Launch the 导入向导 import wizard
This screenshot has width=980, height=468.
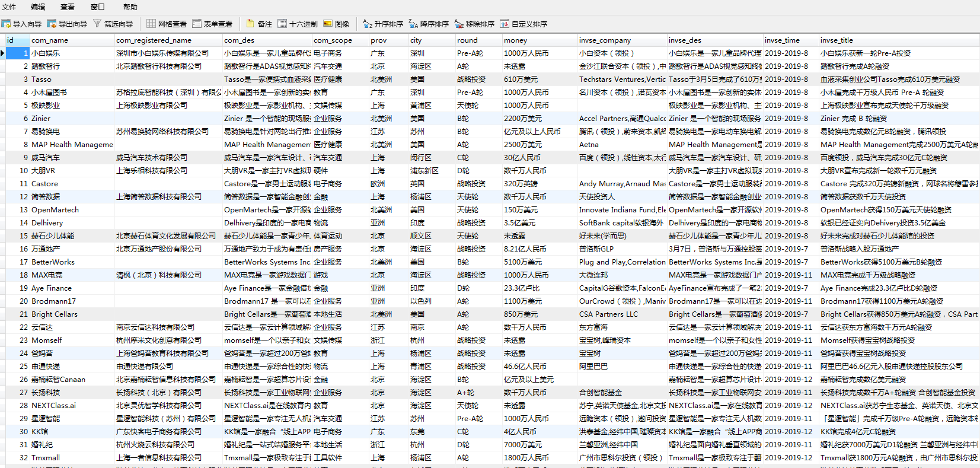point(22,24)
